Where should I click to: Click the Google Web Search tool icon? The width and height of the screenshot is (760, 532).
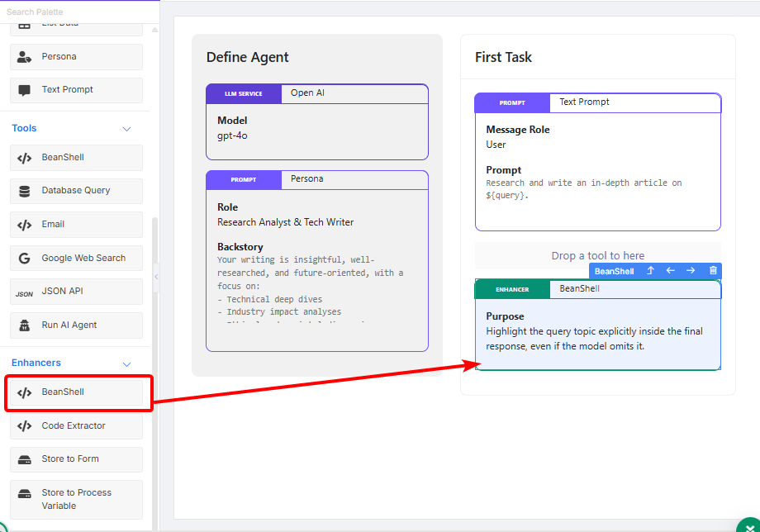pyautogui.click(x=25, y=259)
